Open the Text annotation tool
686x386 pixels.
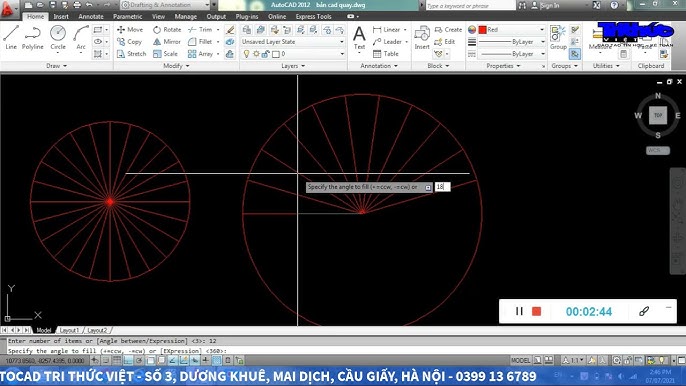pyautogui.click(x=359, y=38)
